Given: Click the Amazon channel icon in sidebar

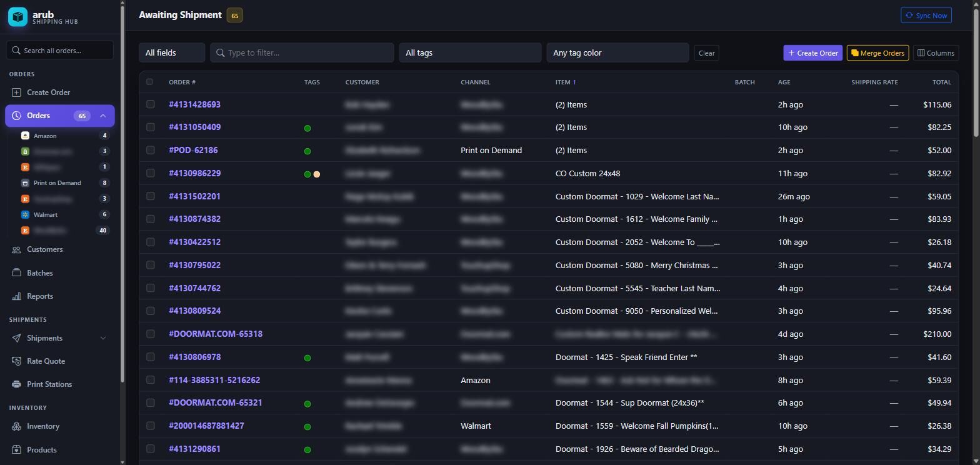Looking at the screenshot, I should click(25, 136).
